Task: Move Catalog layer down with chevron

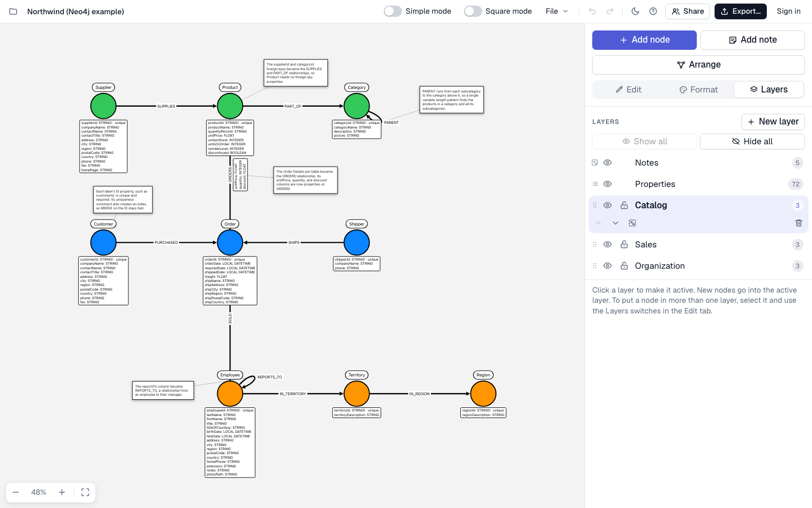Action: click(x=616, y=223)
